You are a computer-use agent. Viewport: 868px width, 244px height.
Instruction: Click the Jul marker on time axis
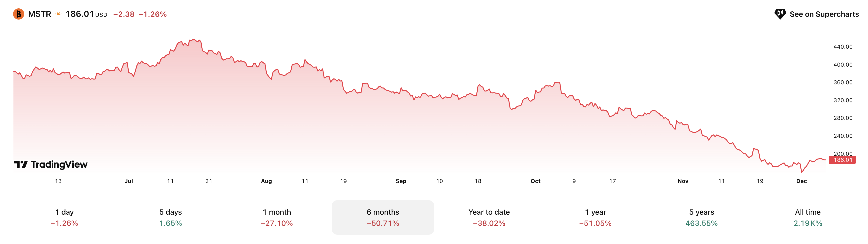pyautogui.click(x=129, y=181)
